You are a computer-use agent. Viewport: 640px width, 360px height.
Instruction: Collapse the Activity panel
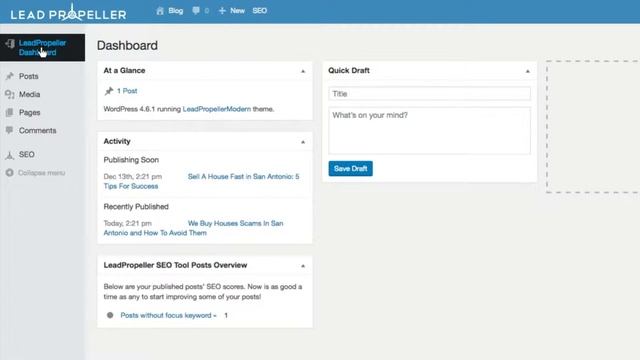tap(303, 142)
